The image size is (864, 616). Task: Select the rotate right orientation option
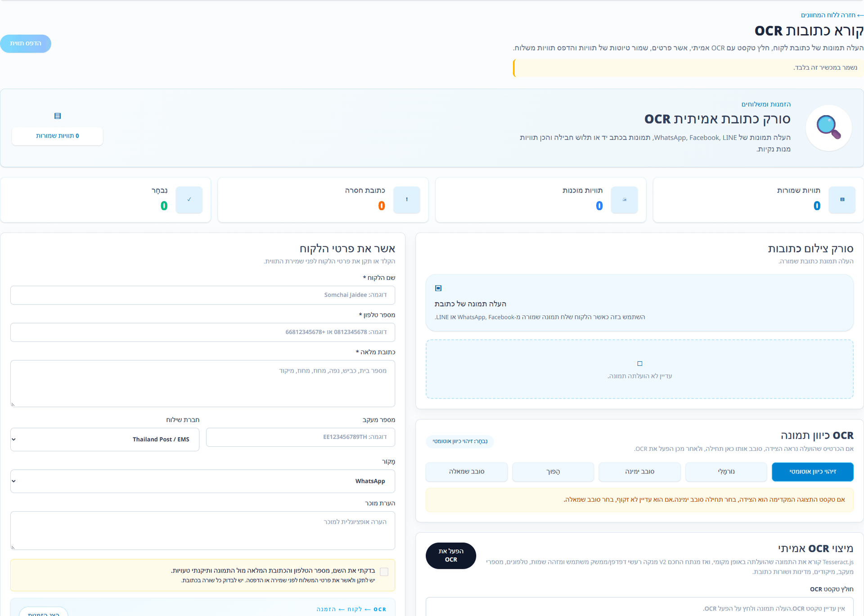639,472
